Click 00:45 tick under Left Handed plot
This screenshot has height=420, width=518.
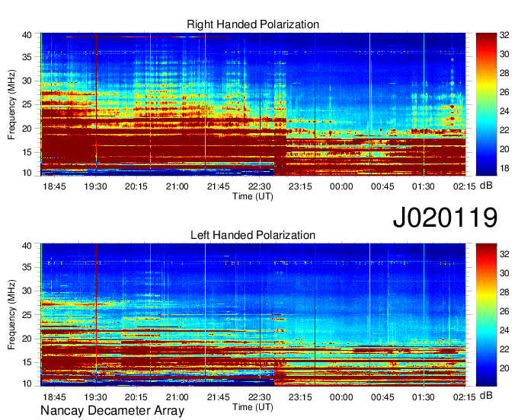[x=382, y=397]
